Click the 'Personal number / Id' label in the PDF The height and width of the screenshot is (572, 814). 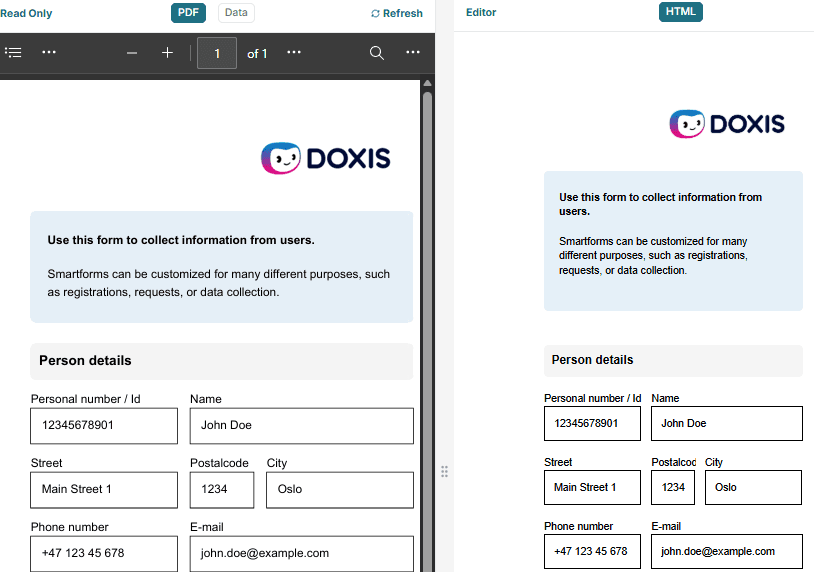click(86, 399)
